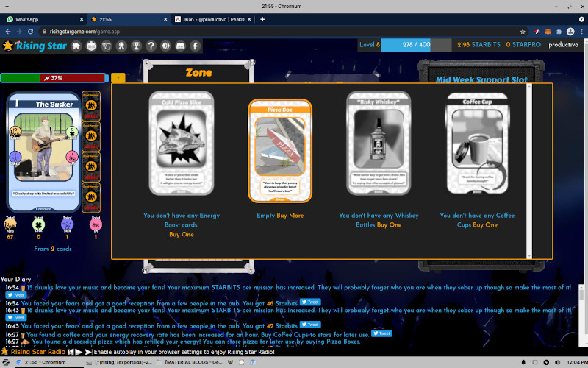This screenshot has height=368, width=588.
Task: Click the Rising Star Radio label
Action: coord(38,352)
